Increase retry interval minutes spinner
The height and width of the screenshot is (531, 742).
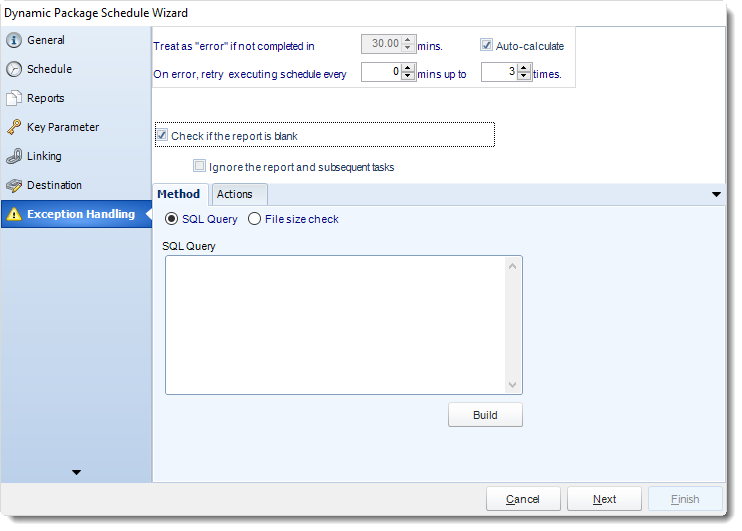[408, 68]
